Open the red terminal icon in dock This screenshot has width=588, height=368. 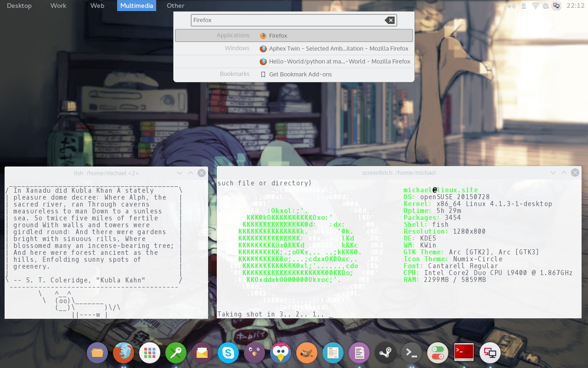464,353
